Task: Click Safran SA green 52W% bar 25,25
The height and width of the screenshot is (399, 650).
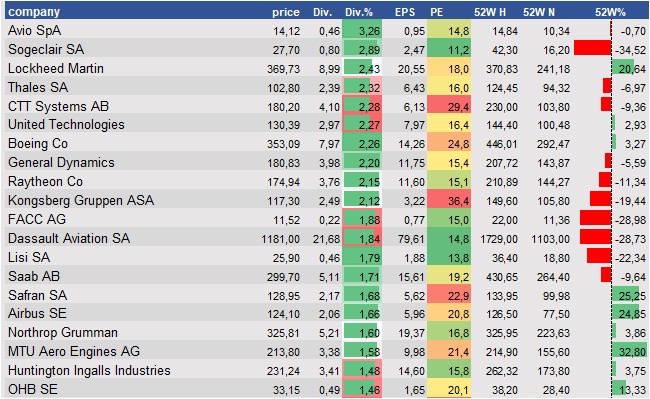Action: (626, 295)
